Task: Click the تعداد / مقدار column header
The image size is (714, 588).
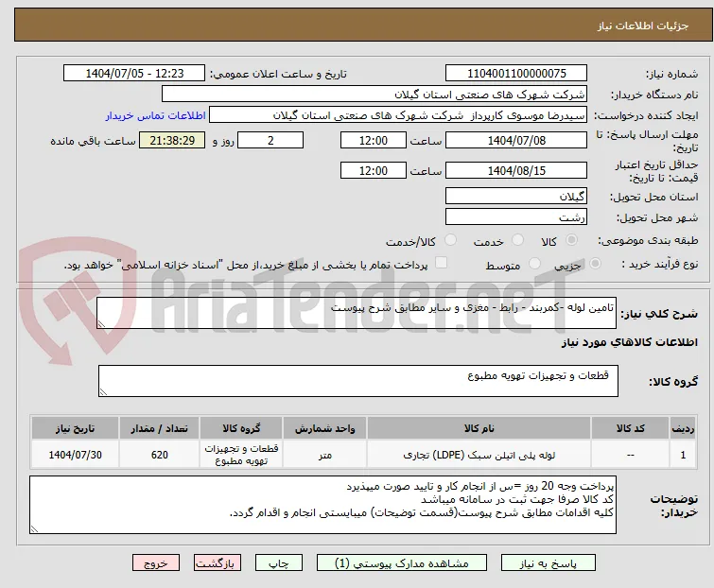Action: coord(160,428)
